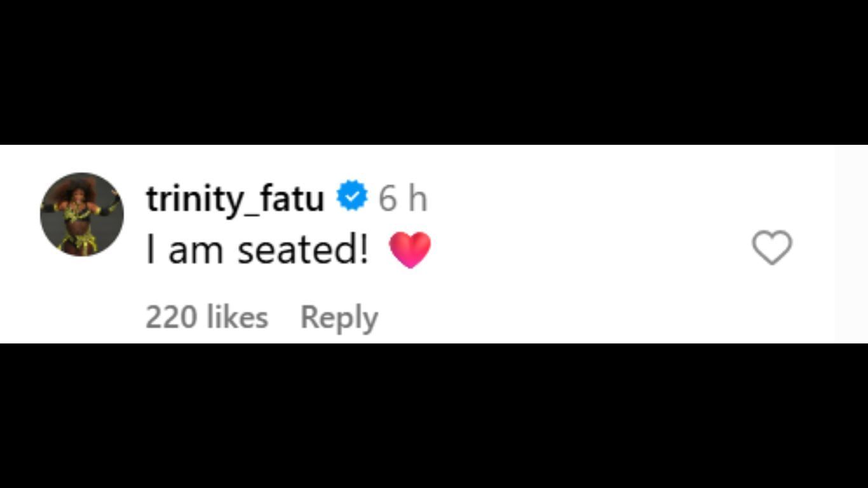868x488 pixels.
Task: Click the word 'likes' under the comment
Action: [238, 317]
